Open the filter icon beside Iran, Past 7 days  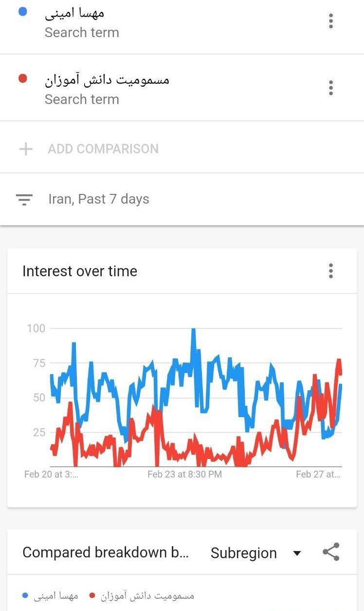click(x=24, y=199)
